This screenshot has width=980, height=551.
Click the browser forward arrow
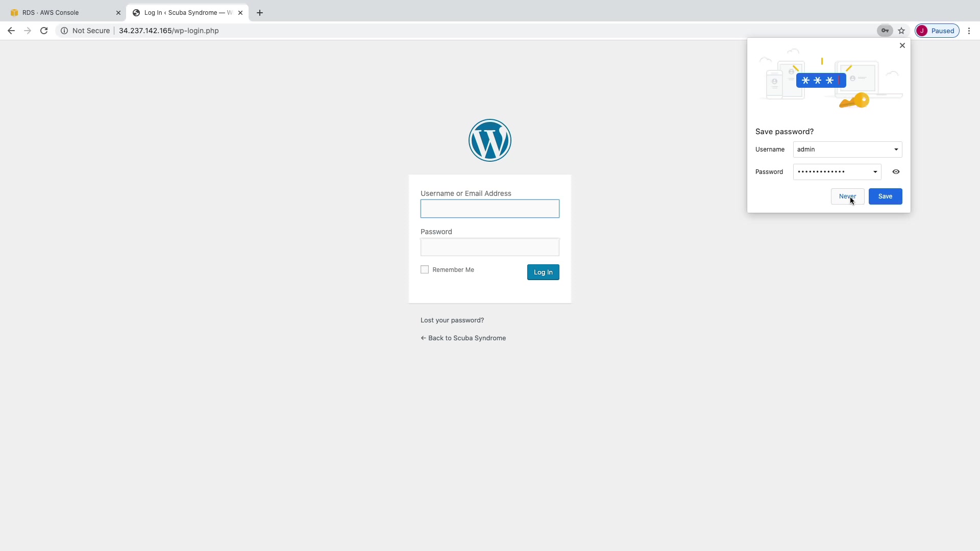point(28,31)
